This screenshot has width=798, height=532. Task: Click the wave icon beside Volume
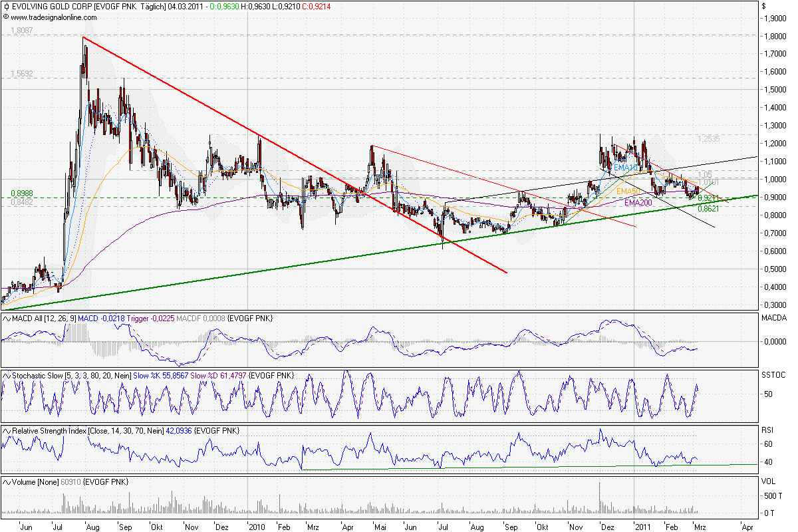tap(7, 481)
